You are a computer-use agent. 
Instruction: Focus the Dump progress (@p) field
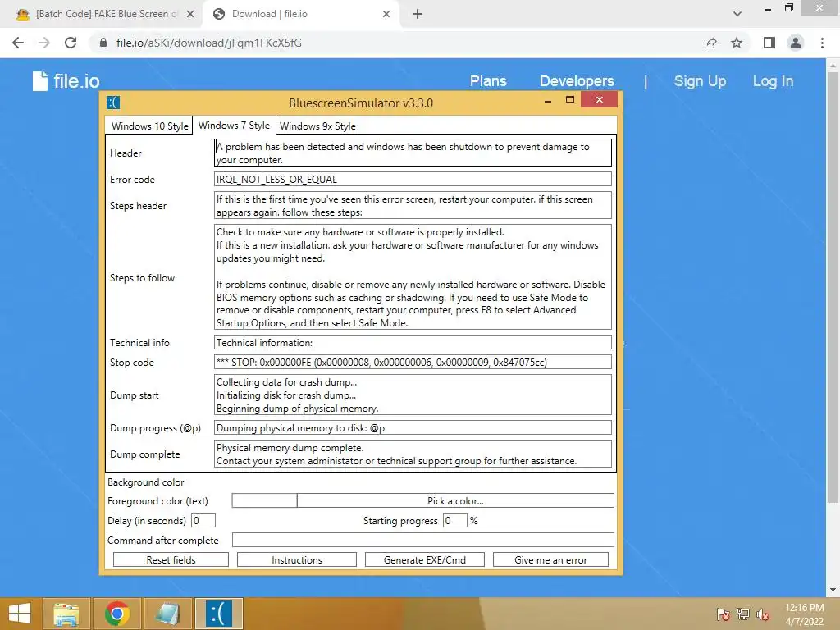413,427
